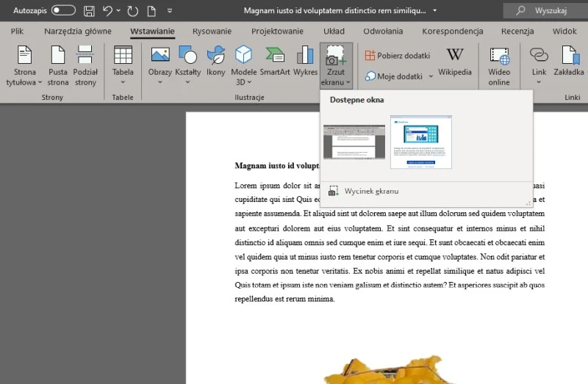Open the Moje dodatki dropdown arrow
Image resolution: width=588 pixels, height=384 pixels.
tap(430, 76)
